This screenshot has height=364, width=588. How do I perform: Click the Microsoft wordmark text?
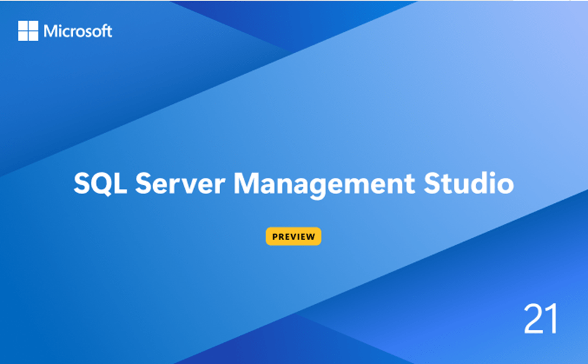78,31
